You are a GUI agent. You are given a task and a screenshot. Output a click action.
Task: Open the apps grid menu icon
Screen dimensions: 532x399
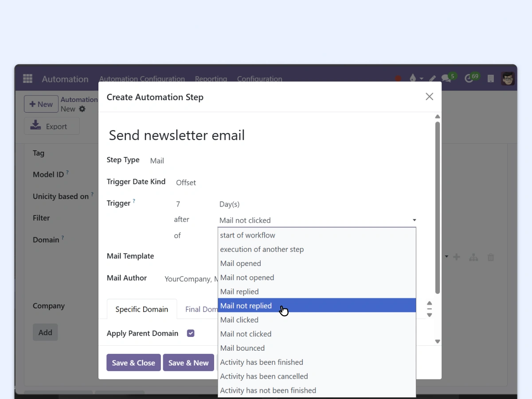(27, 78)
